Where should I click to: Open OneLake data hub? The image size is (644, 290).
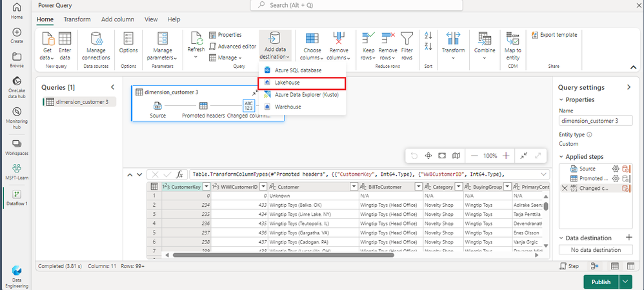click(17, 88)
